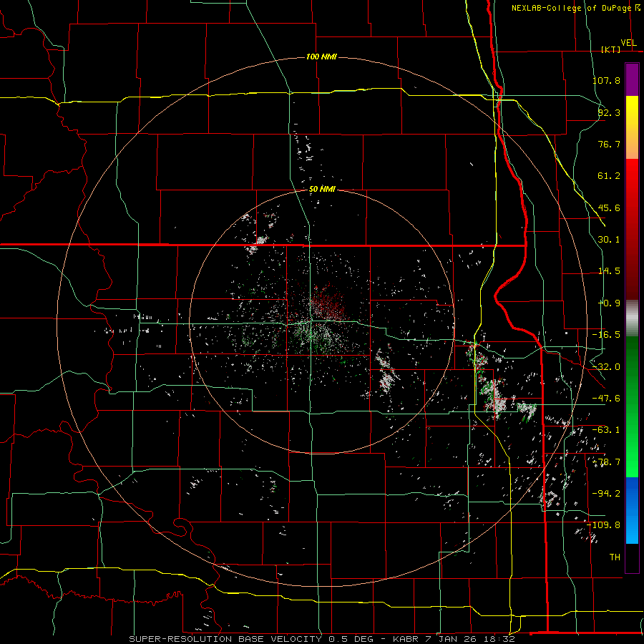Select the 14.5 value on the velocity scale
This screenshot has width=644, height=644.
609,271
